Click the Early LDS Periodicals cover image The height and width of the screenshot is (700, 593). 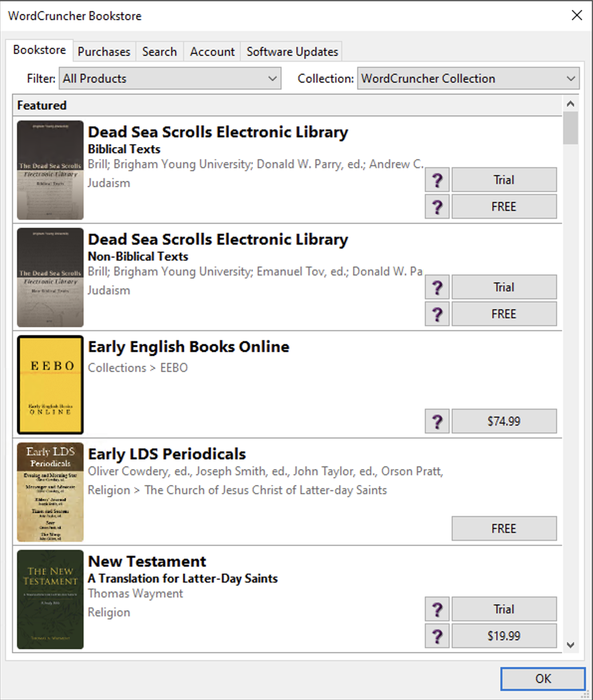50,492
